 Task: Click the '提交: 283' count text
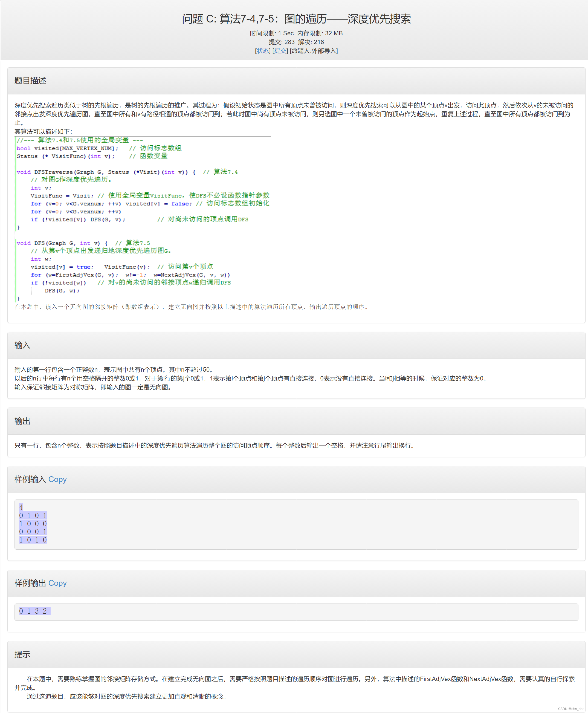pyautogui.click(x=282, y=42)
